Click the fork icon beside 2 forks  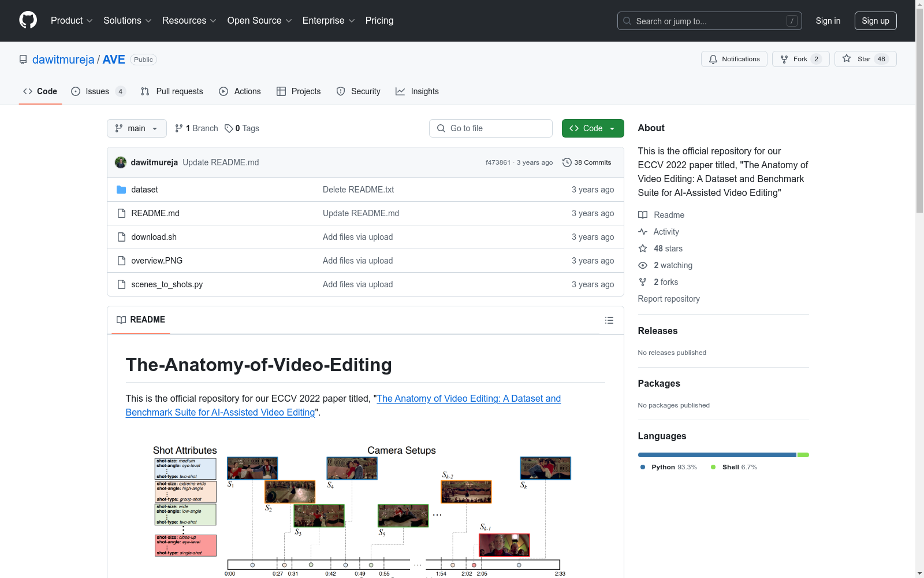643,282
